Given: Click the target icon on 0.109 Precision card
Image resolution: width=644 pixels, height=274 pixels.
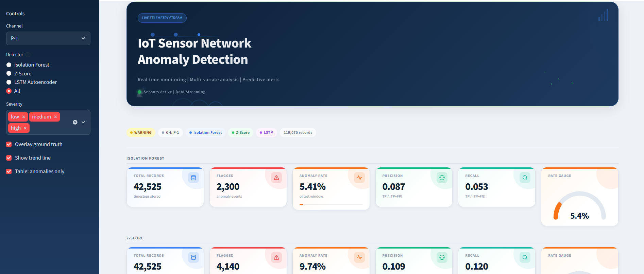Looking at the screenshot, I should 442,257.
